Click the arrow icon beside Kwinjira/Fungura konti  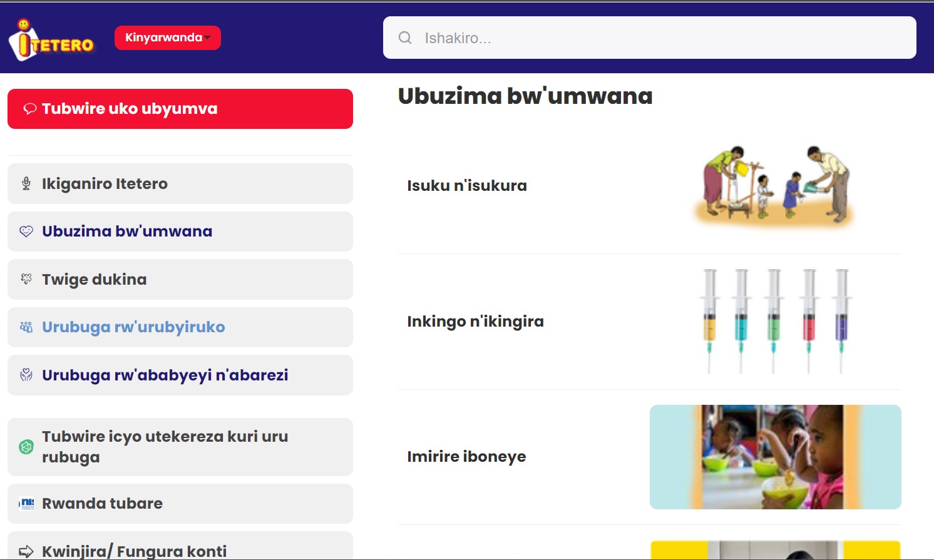(26, 551)
